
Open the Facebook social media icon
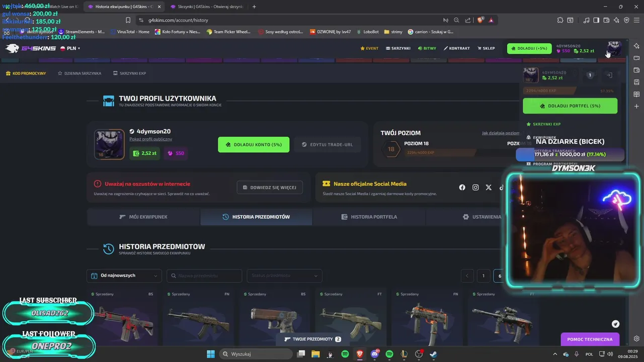pos(462,188)
